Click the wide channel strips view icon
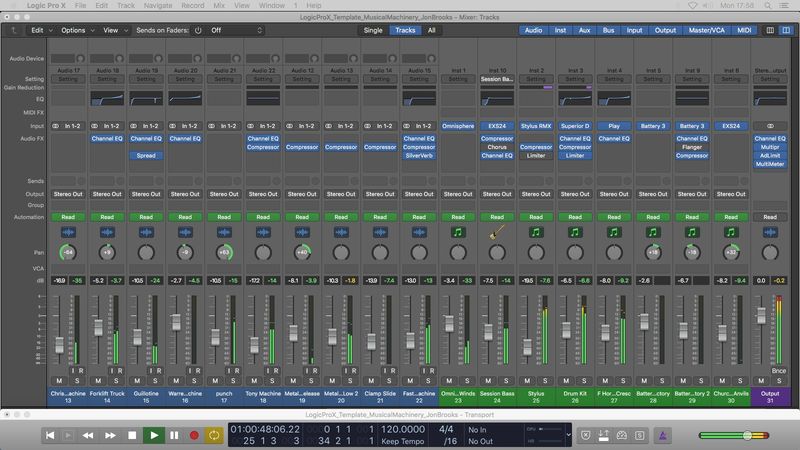This screenshot has height=450, width=800. pos(786,30)
